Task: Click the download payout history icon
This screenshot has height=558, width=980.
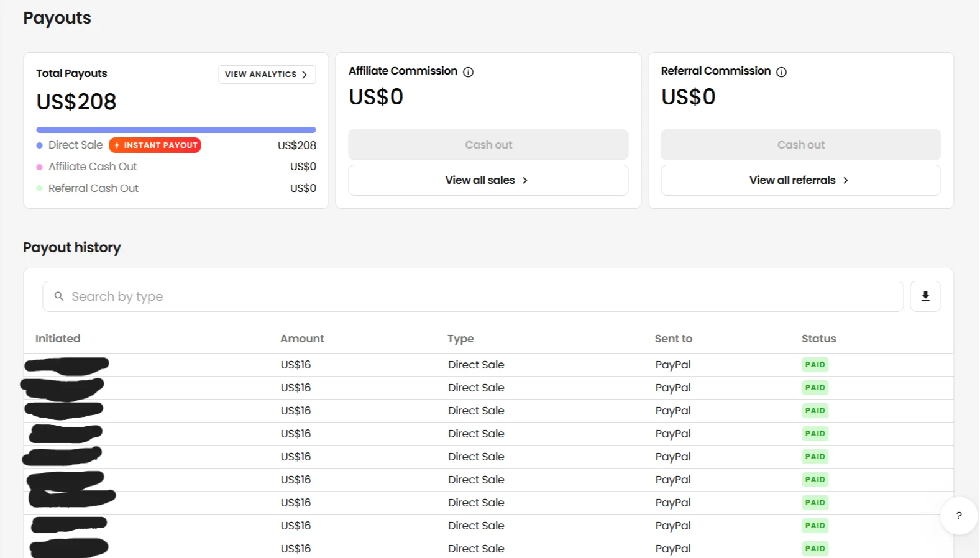Action: pyautogui.click(x=925, y=296)
